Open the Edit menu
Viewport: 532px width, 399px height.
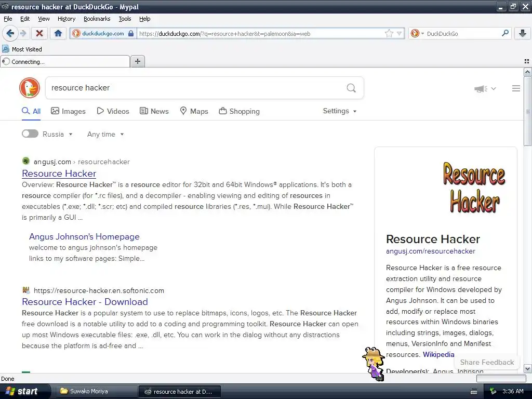[25, 19]
